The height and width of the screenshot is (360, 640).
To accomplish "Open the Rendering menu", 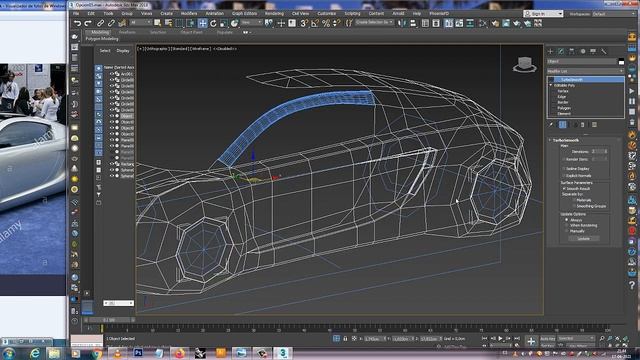I will pyautogui.click(x=274, y=13).
